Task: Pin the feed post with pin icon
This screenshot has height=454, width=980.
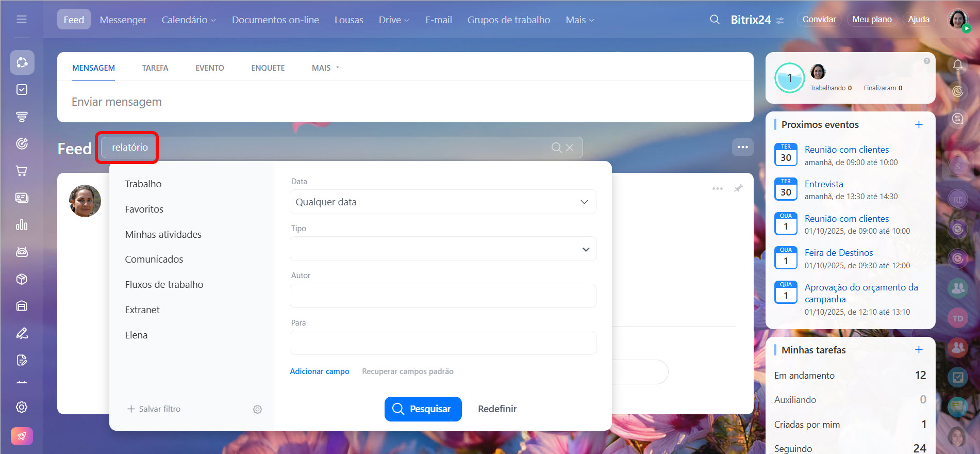Action: click(738, 188)
